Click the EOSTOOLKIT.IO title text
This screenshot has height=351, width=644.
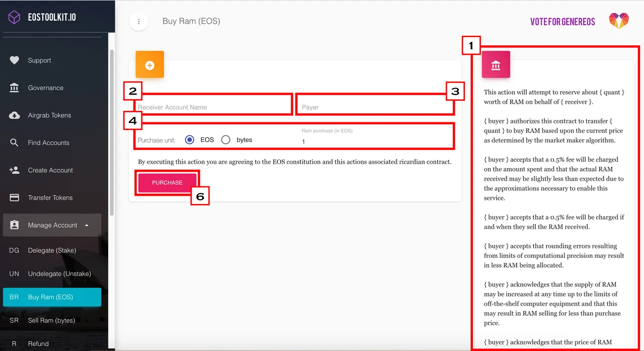(x=52, y=17)
